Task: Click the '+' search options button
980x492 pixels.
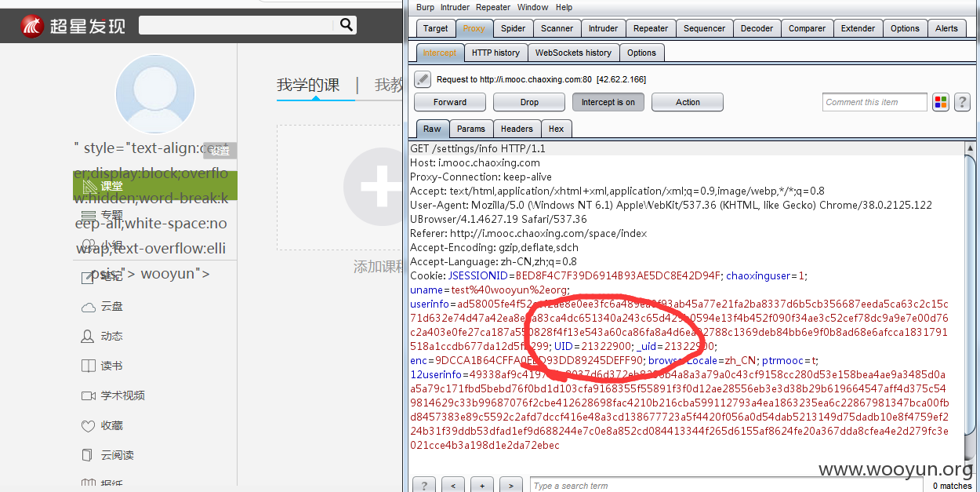Action: coord(482,486)
